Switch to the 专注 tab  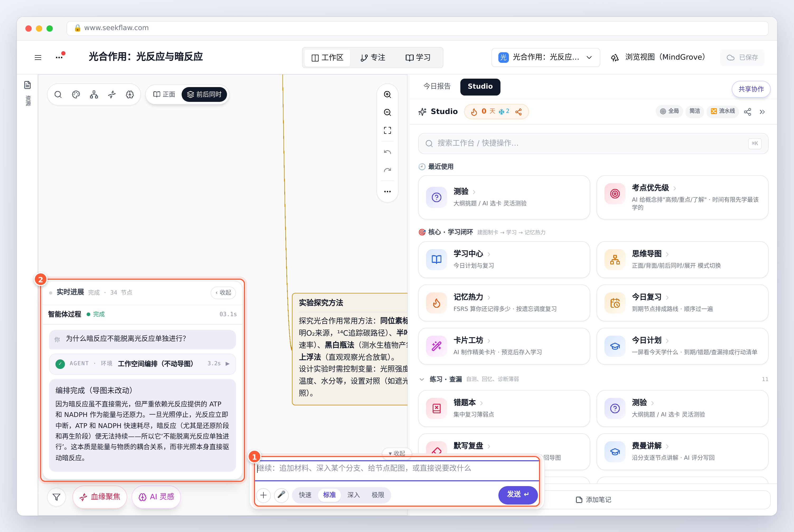tap(372, 58)
